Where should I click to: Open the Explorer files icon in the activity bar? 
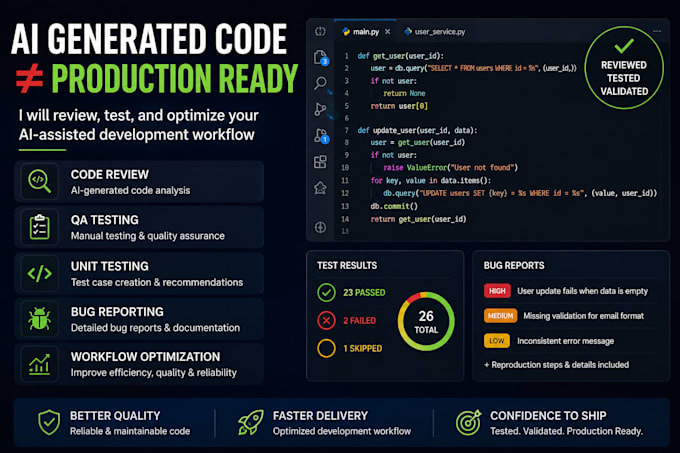point(321,58)
